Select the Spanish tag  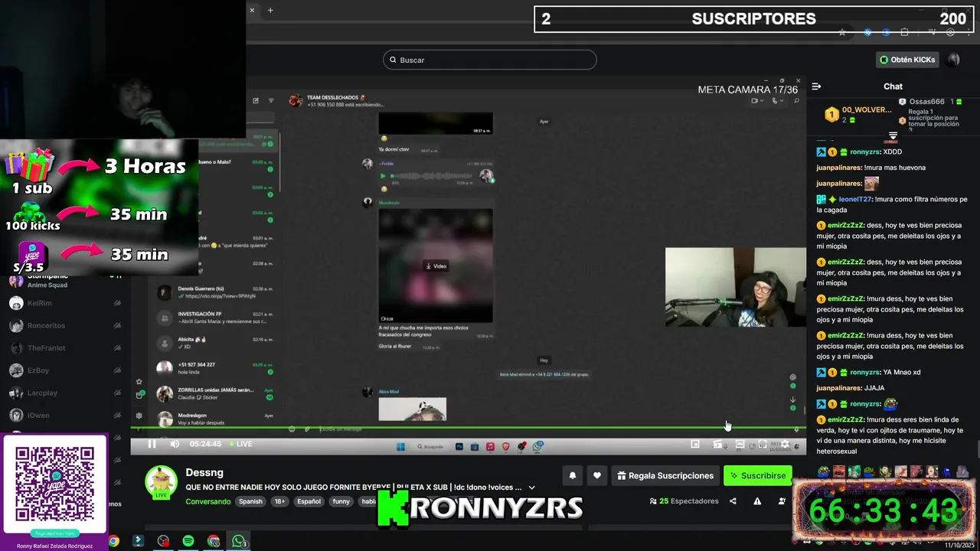250,501
